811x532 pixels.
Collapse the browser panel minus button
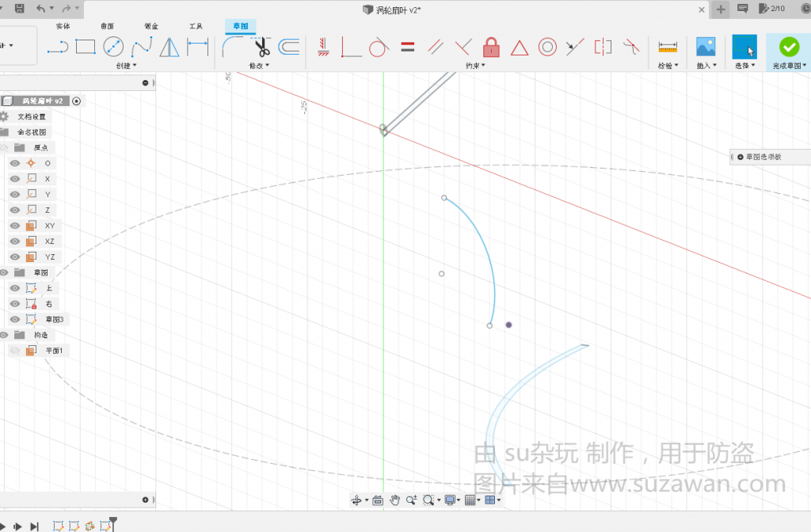[146, 82]
